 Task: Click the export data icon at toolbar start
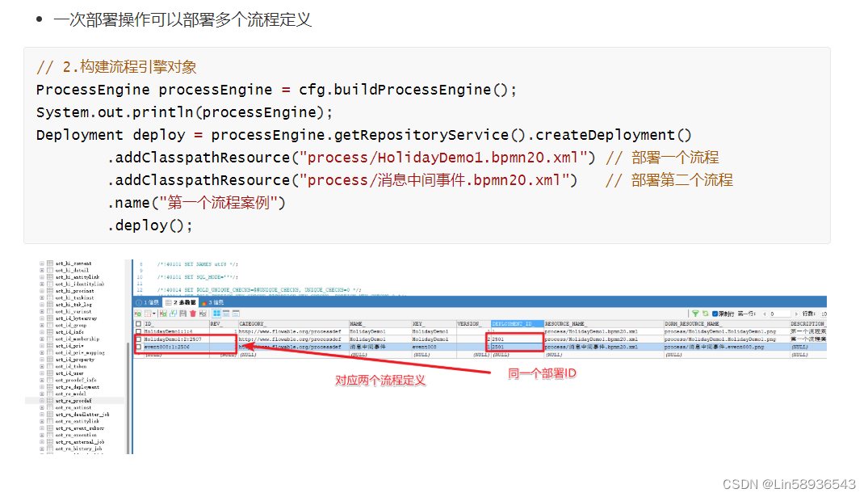click(x=138, y=314)
